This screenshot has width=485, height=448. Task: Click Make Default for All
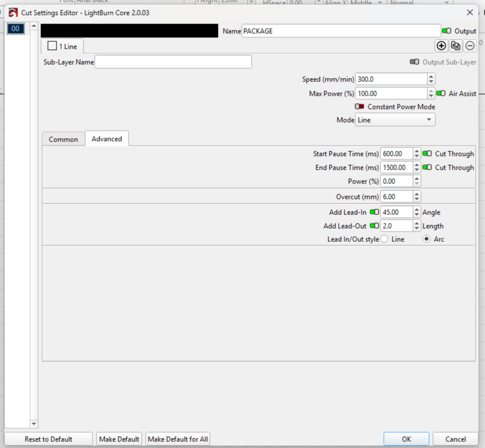[178, 439]
